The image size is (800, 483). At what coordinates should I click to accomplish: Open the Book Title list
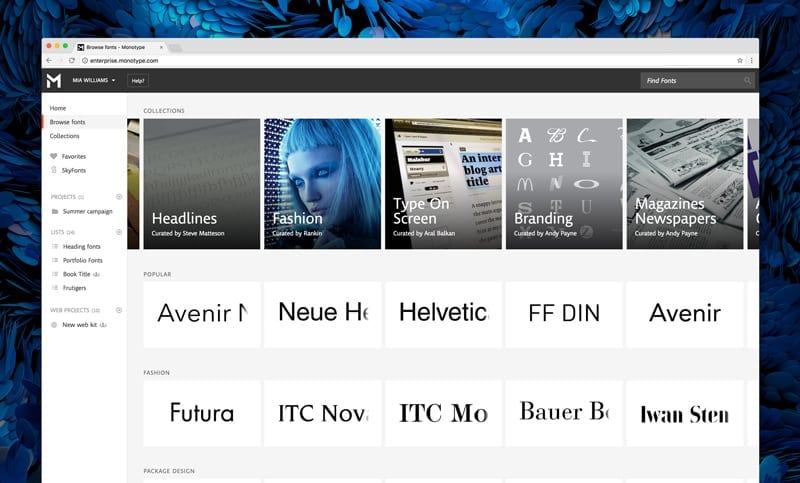[77, 274]
